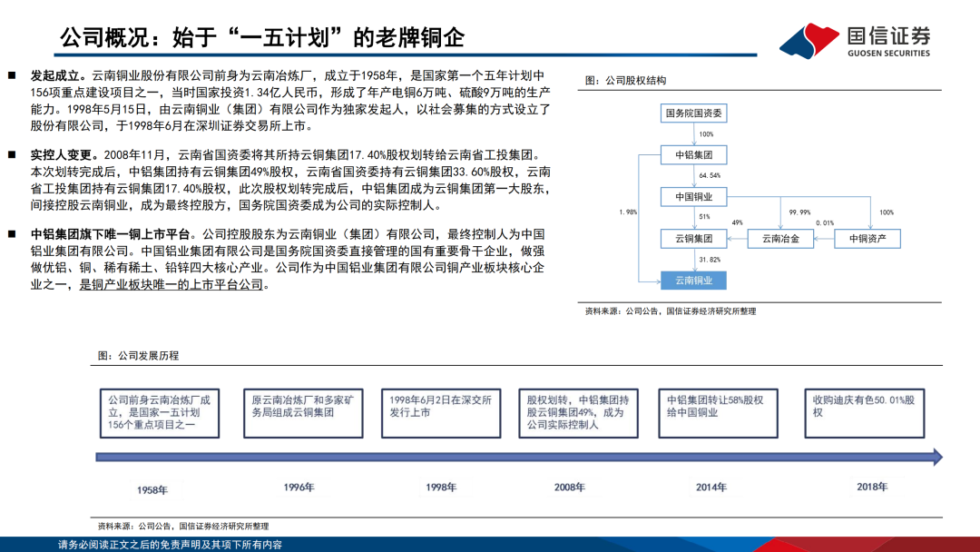Click the highlighted 云南铜业 box

(x=694, y=281)
